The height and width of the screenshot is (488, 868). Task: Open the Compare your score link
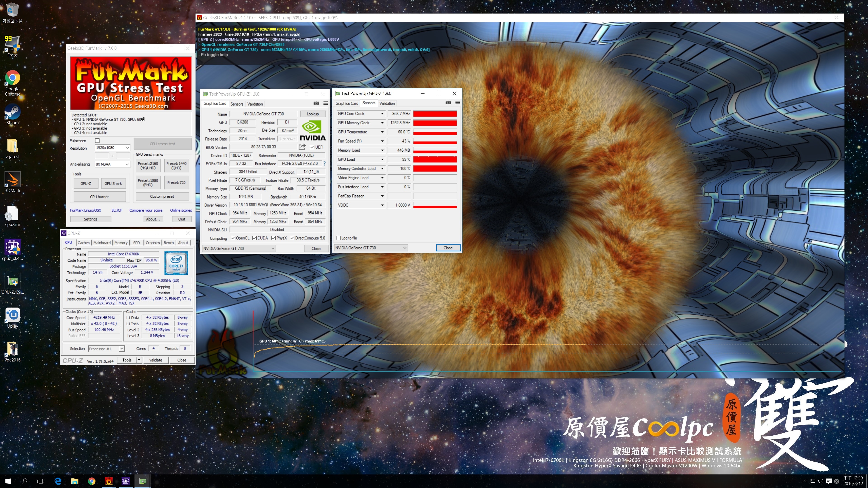146,210
